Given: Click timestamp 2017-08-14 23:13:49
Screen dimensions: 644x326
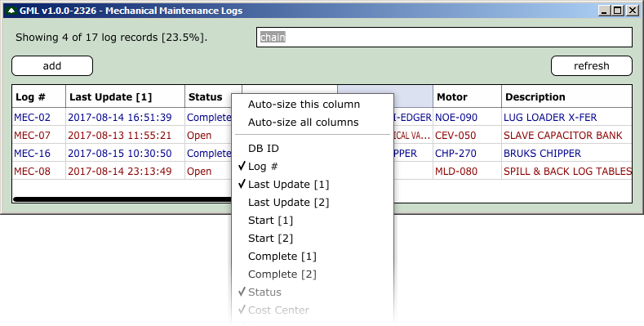Looking at the screenshot, I should [119, 172].
